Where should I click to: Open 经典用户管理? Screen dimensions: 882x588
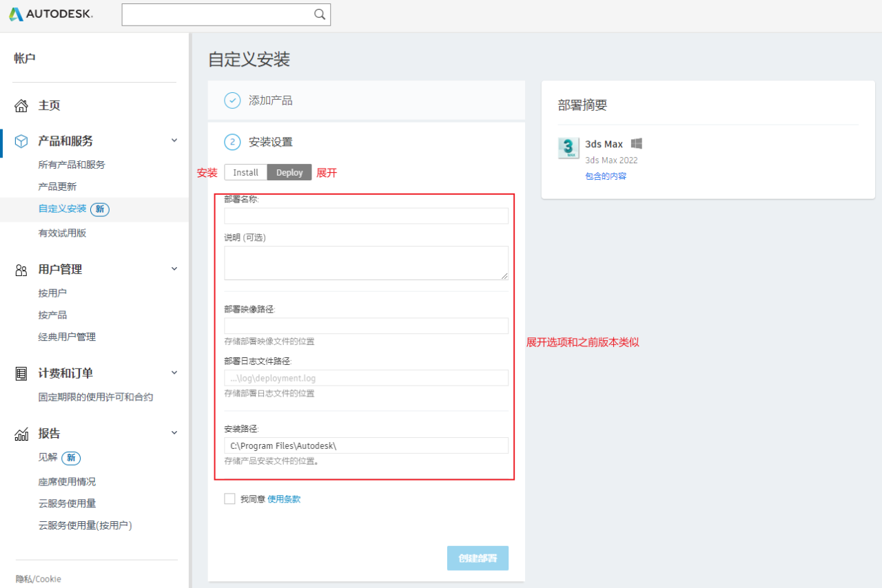[x=67, y=337]
